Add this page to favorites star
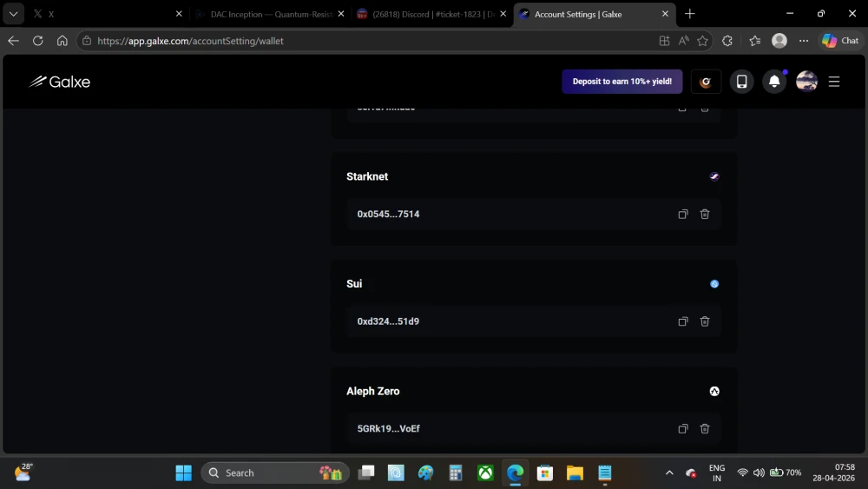The image size is (868, 489). (x=702, y=41)
